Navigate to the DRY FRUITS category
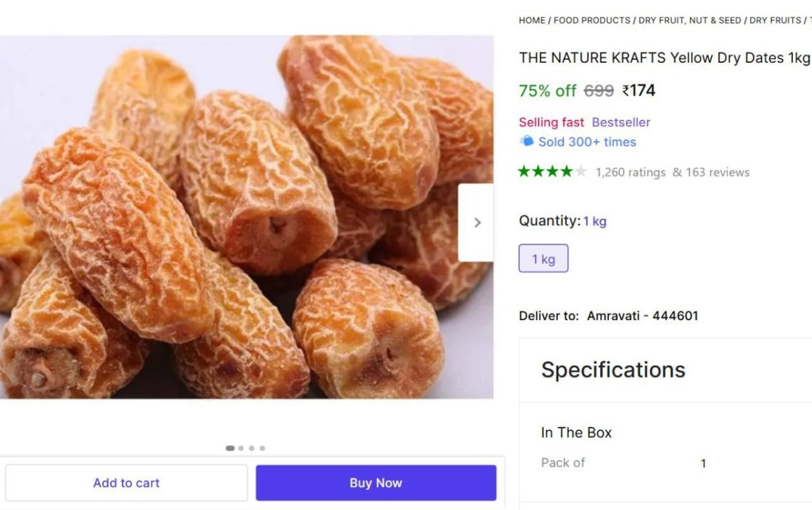 (773, 20)
